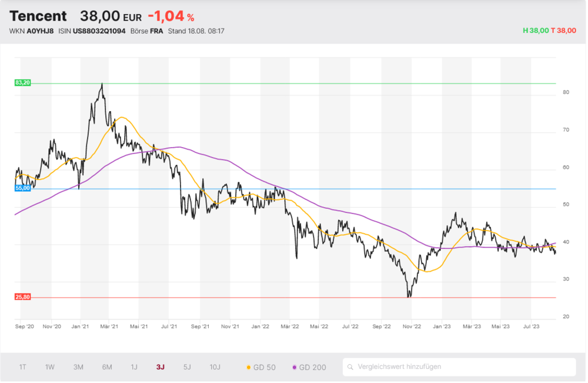588x383 pixels.
Task: Click the 38,00 EUR price value
Action: pyautogui.click(x=111, y=16)
